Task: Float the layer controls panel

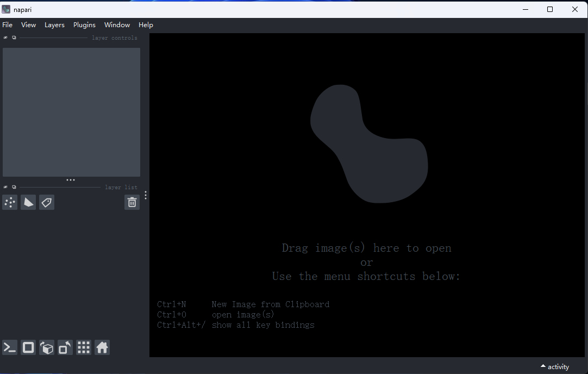Action: [14, 38]
